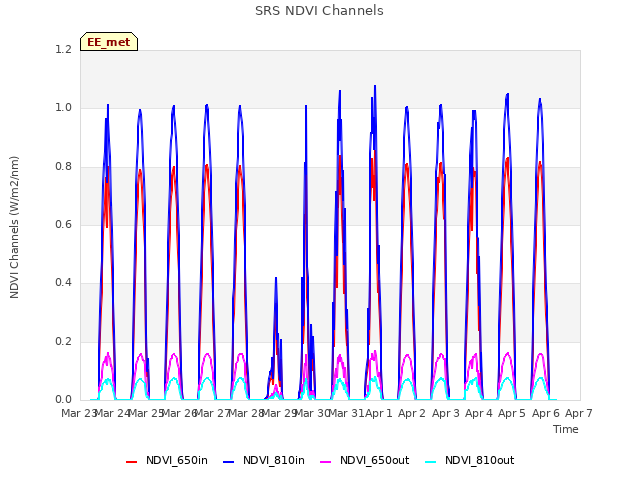Click the cyan NDVI_810out legend swatch

point(430,462)
